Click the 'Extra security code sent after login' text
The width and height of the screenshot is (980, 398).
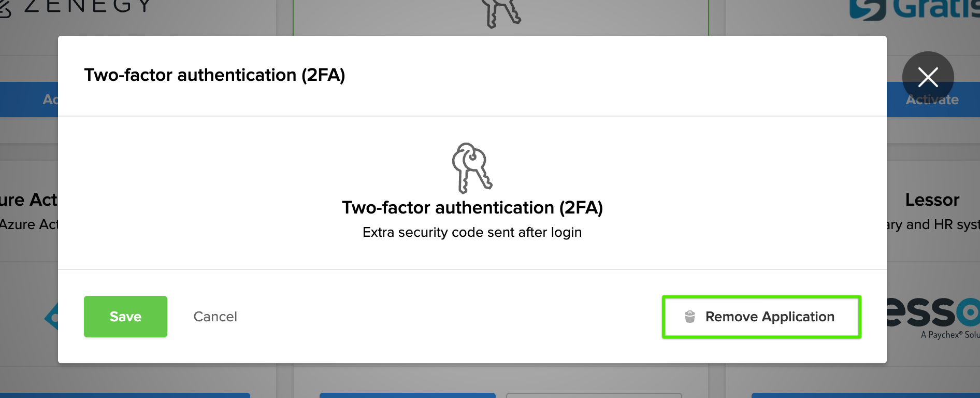point(472,232)
